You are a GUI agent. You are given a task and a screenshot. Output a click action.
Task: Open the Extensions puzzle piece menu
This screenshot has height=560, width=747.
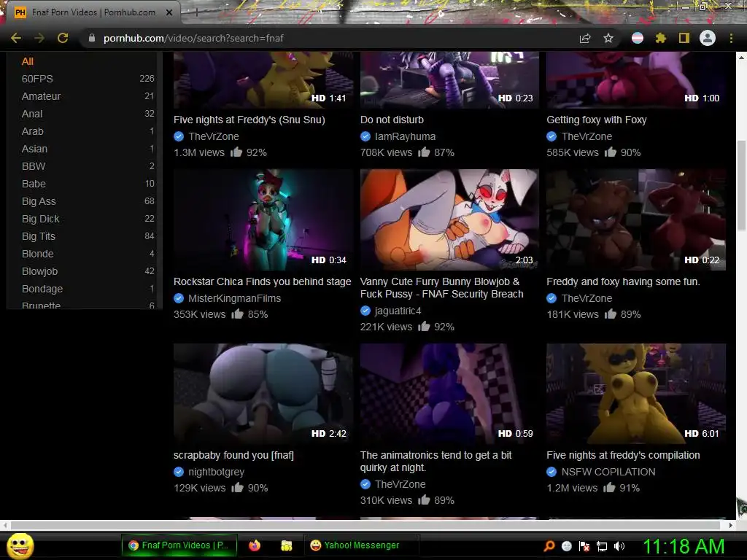coord(661,38)
